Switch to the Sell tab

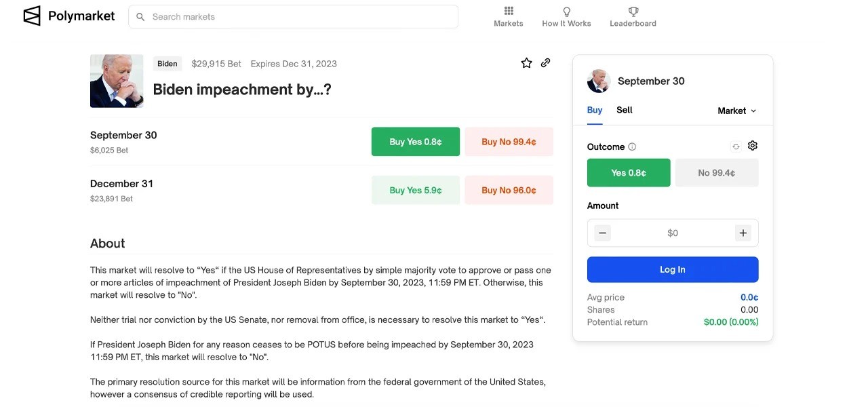[x=625, y=110]
